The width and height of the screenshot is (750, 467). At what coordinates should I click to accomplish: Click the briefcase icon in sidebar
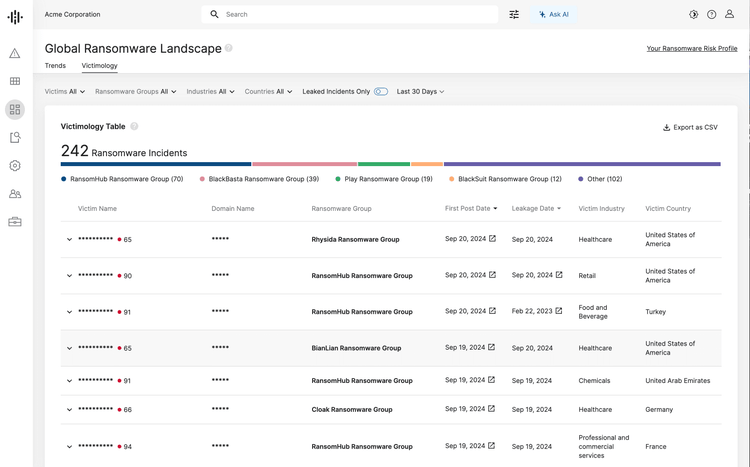15,222
